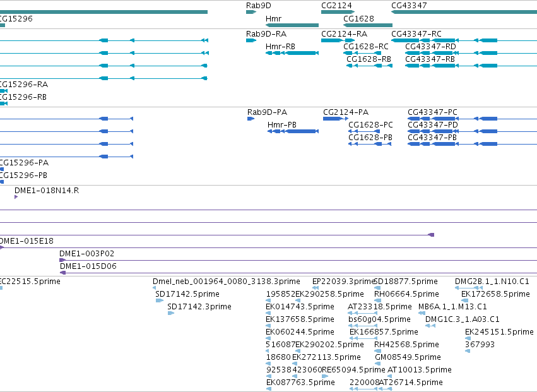Click the DME1-015D06 BAC label

click(x=88, y=266)
